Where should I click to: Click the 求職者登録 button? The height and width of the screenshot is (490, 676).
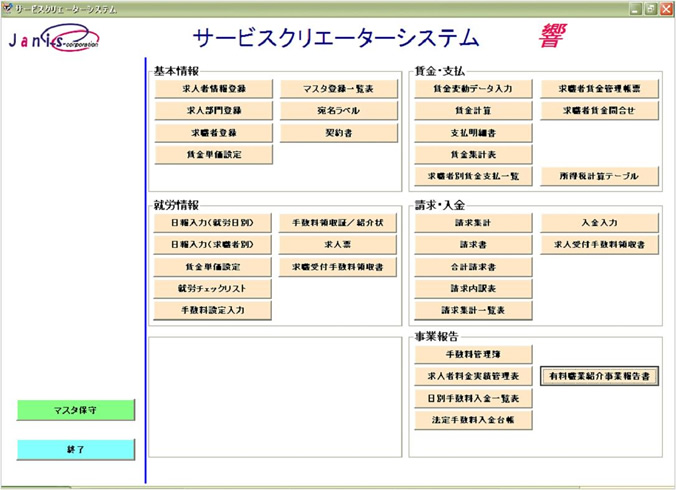(214, 132)
